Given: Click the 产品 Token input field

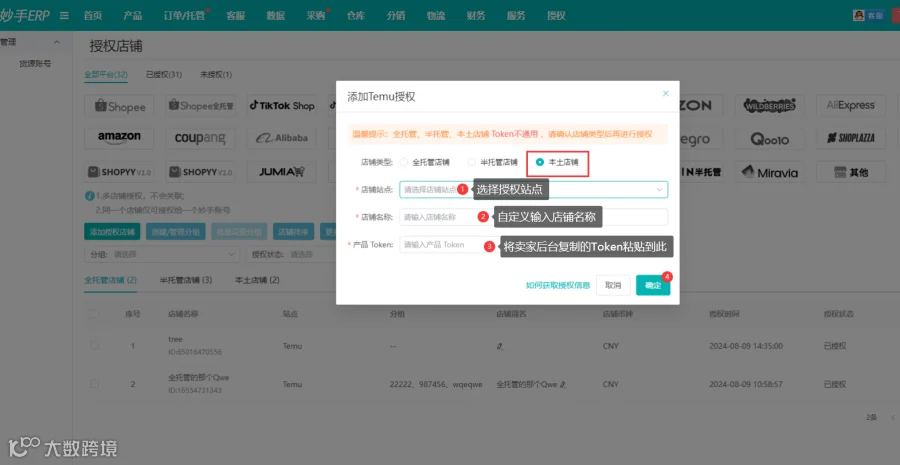Looking at the screenshot, I should point(442,245).
